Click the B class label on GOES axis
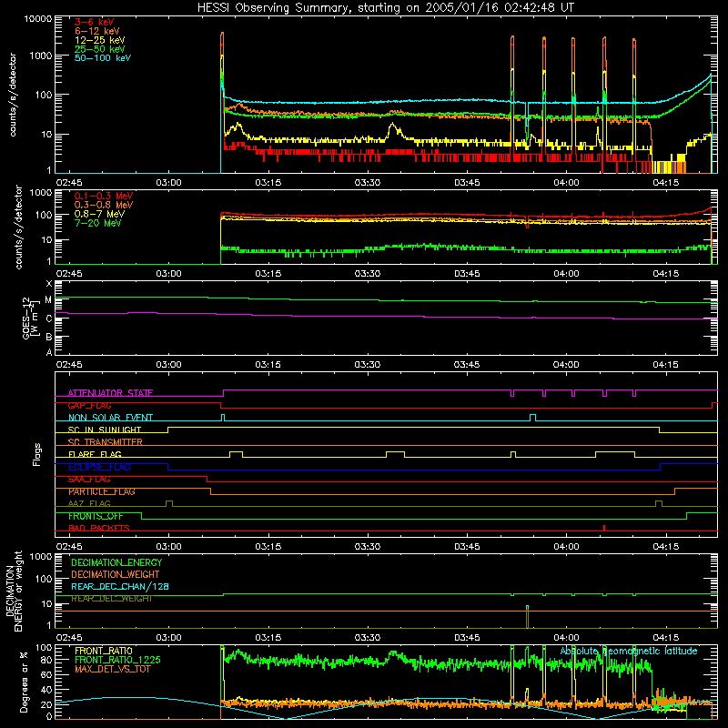 pyautogui.click(x=49, y=337)
